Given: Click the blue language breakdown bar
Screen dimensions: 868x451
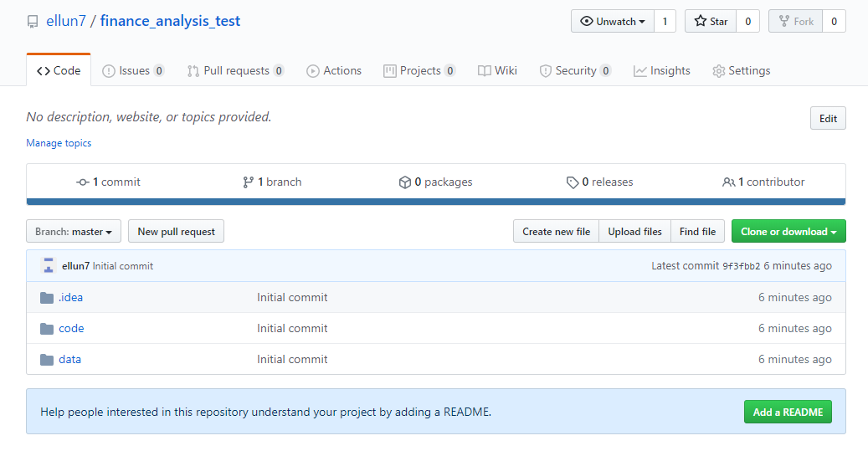Looking at the screenshot, I should click(x=435, y=202).
